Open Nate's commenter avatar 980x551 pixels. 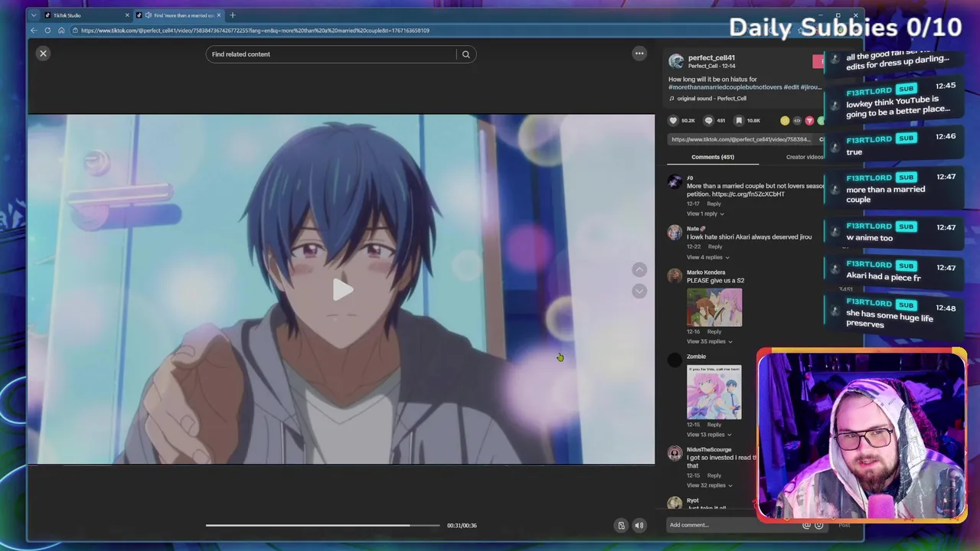[x=675, y=233]
